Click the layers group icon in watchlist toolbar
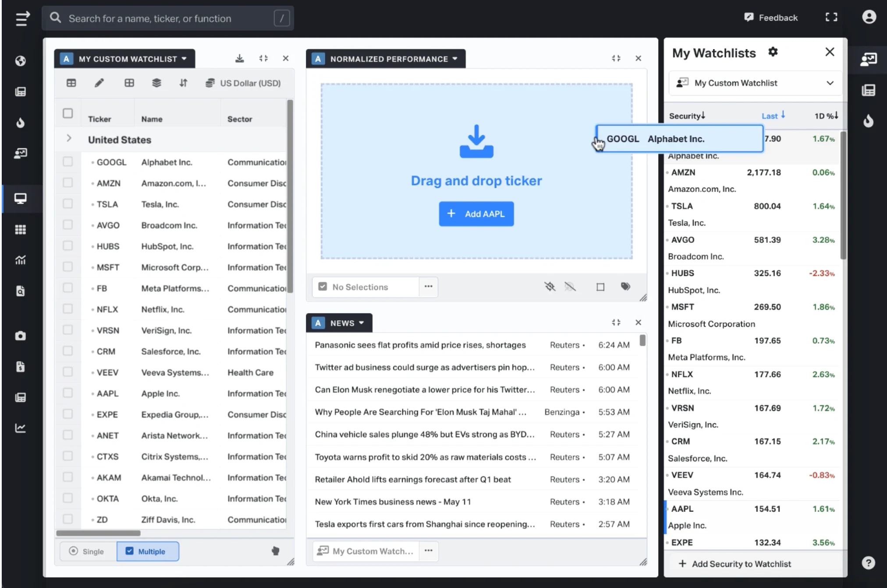 [x=156, y=83]
